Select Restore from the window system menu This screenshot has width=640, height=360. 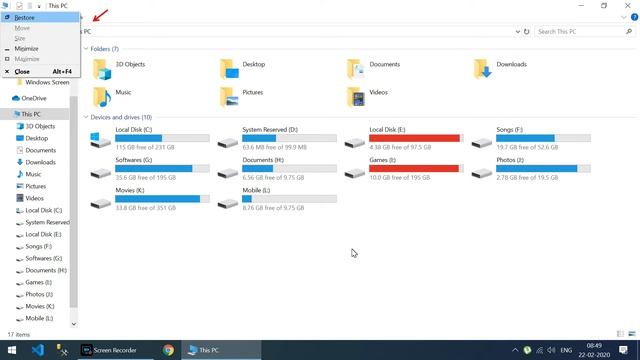[x=40, y=18]
